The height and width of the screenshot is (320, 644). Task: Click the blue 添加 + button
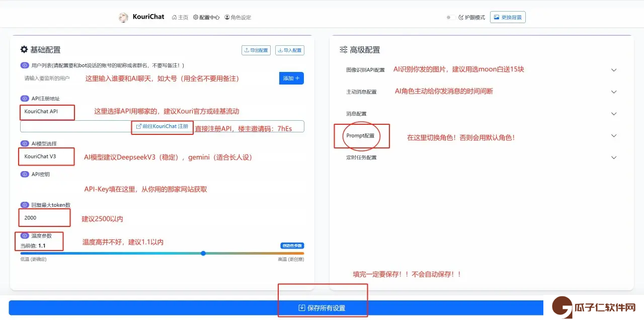[291, 78]
